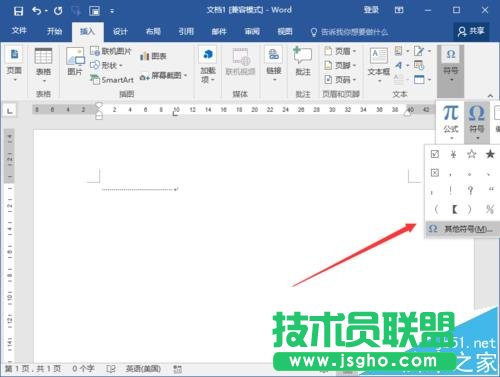The width and height of the screenshot is (500, 377).
Task: Switch to the 审阅 tab
Action: (252, 32)
